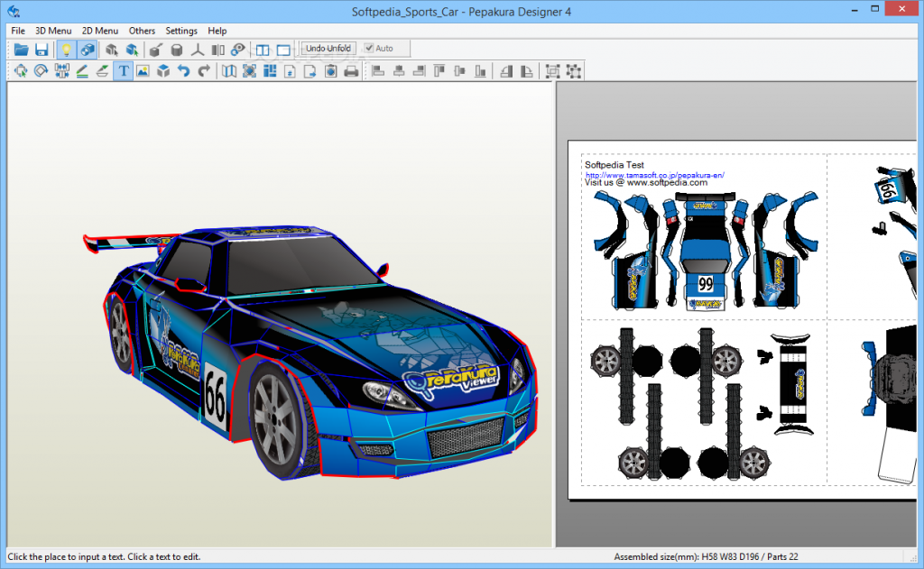The image size is (924, 569).
Task: Click the Softpedia Test text on the page
Action: [x=614, y=165]
